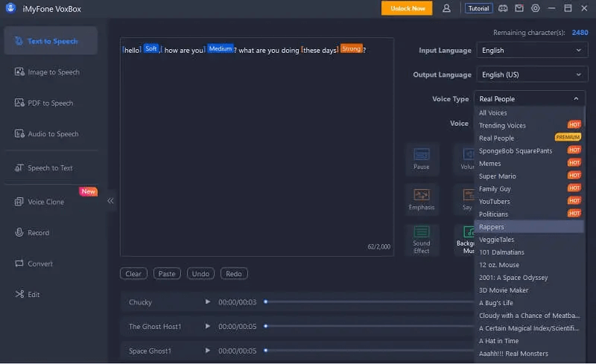Click the Strong emphasis tag

click(x=351, y=48)
